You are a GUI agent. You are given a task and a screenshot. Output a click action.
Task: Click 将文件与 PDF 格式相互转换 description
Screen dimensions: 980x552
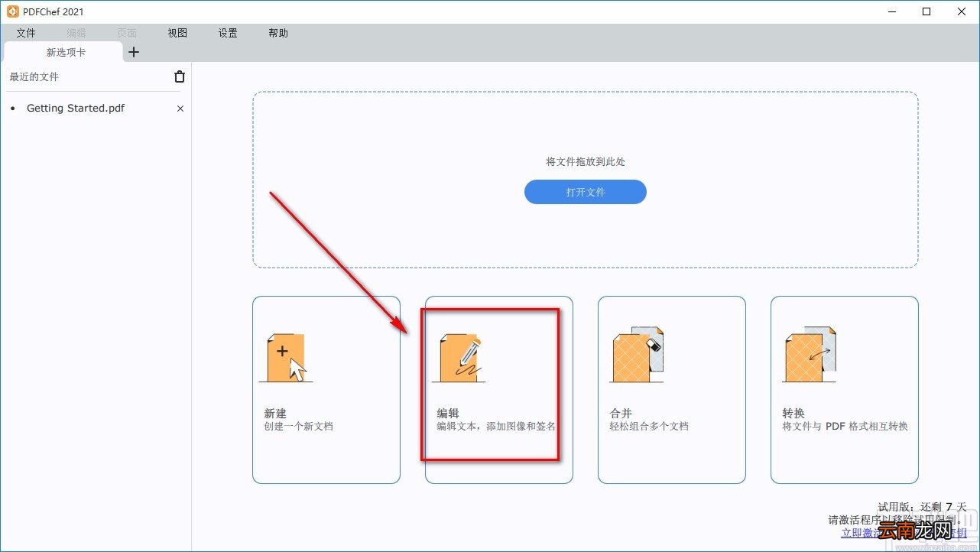click(845, 427)
